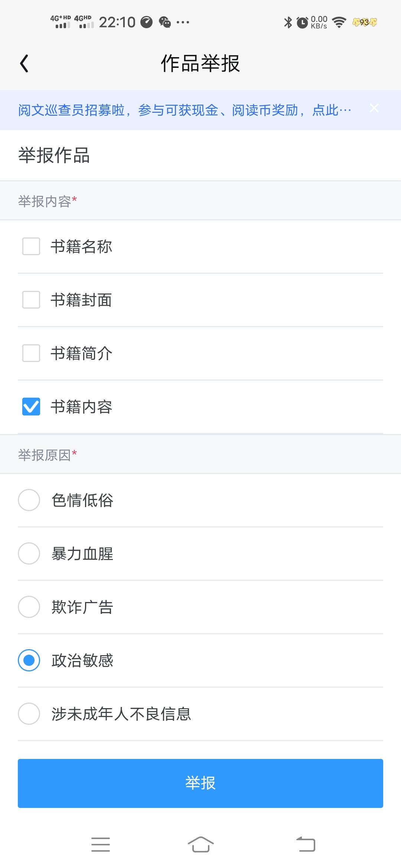Image resolution: width=401 pixels, height=868 pixels.
Task: Tap the Wi-Fi status icon
Action: tap(339, 22)
